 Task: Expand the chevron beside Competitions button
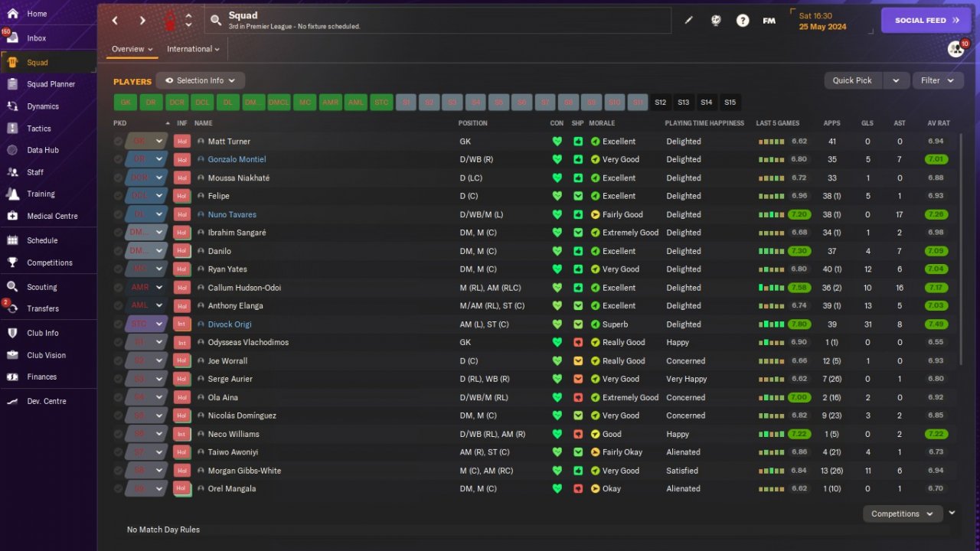tap(952, 514)
